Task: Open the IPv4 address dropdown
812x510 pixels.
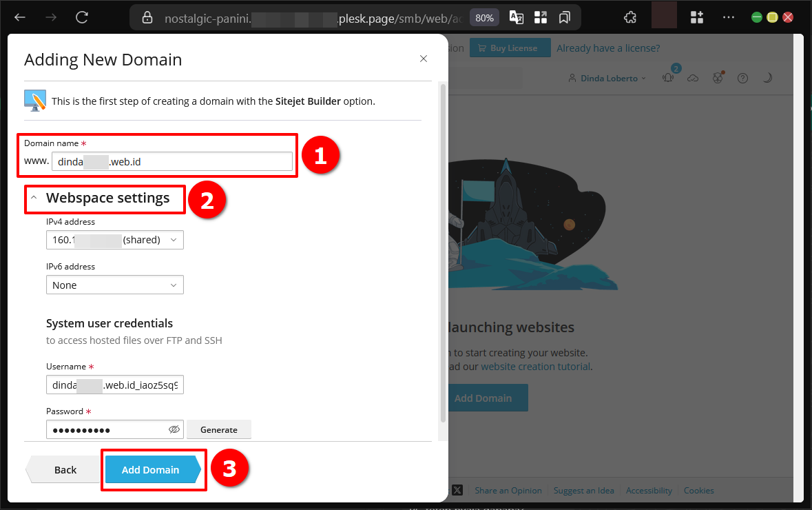Action: pos(114,240)
